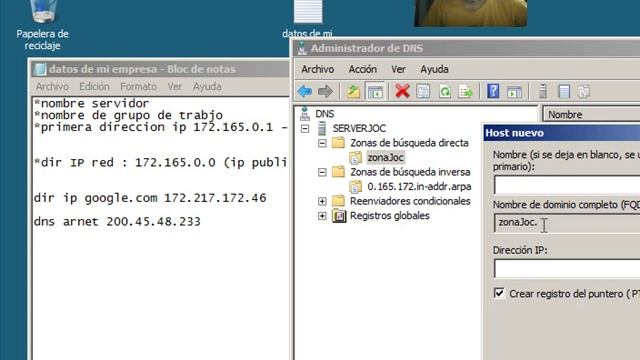Select 0.165.172.in-addr.arpa reverse zone
This screenshot has height=360, width=640.
[419, 187]
